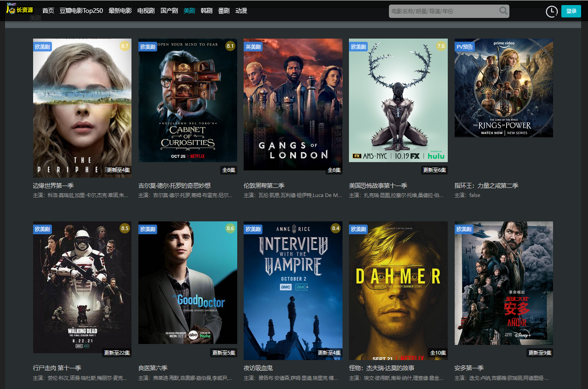Open the American Horror Story NYC poster
The image size is (588, 389).
[x=398, y=100]
